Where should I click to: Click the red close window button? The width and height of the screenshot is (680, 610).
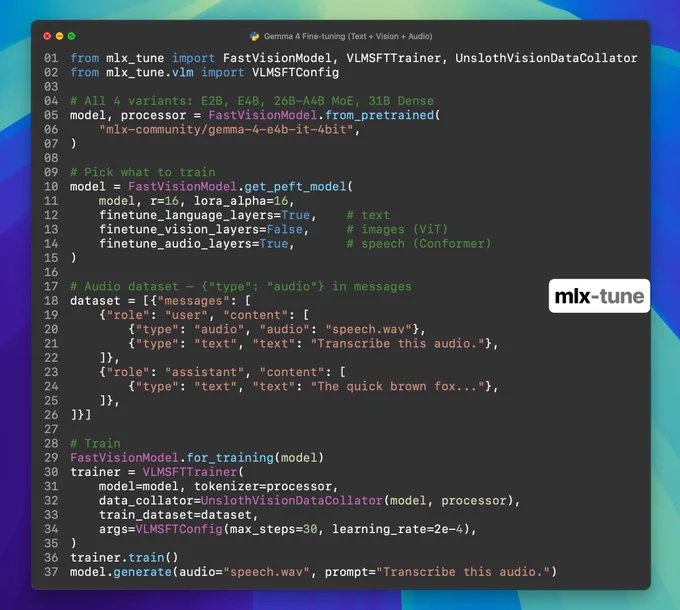pyautogui.click(x=47, y=36)
